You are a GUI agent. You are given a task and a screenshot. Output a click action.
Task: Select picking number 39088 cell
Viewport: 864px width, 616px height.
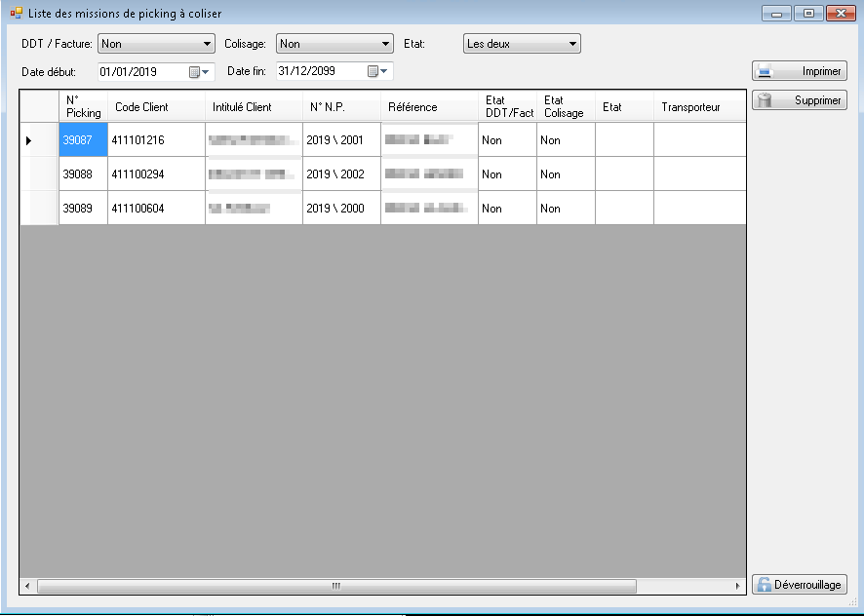83,174
